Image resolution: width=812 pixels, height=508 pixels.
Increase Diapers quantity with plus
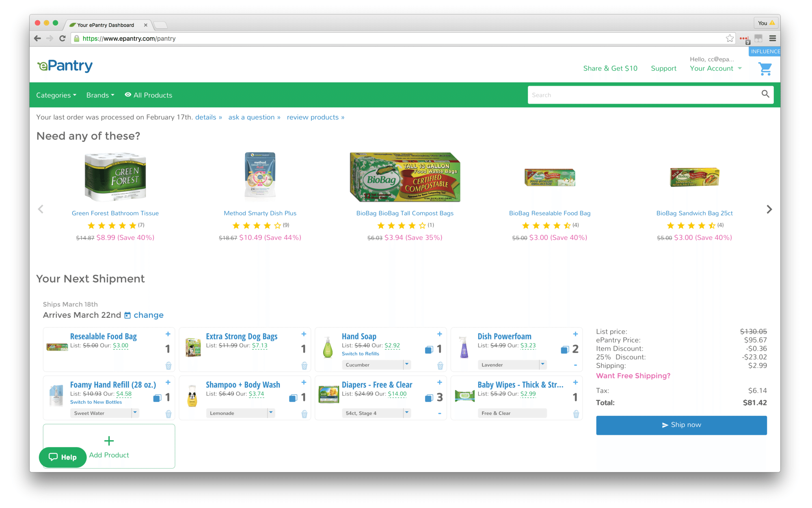pyautogui.click(x=440, y=382)
